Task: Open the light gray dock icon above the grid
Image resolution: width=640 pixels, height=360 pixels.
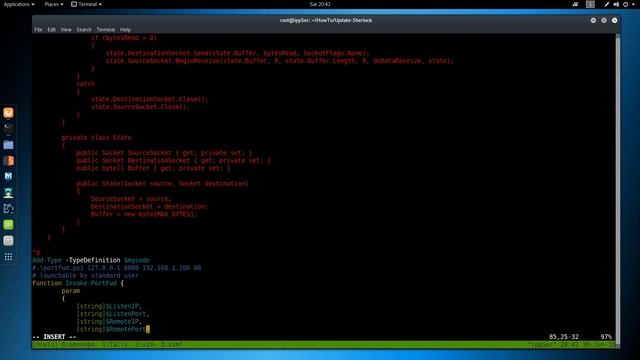Action: [x=8, y=240]
